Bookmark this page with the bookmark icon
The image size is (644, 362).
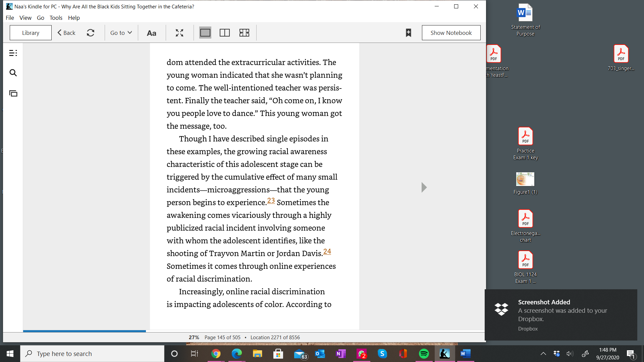click(x=408, y=33)
